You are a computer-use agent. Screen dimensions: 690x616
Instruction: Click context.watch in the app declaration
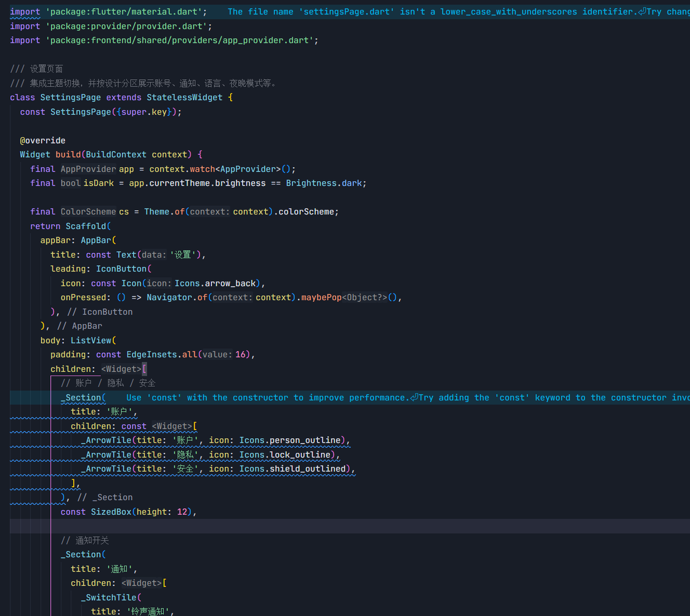182,169
